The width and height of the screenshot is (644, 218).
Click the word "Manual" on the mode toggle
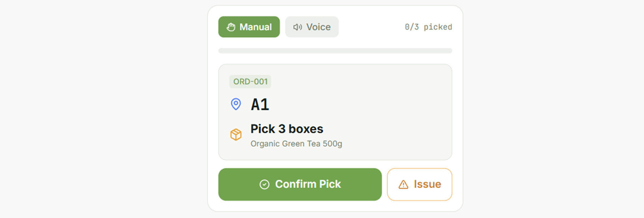click(255, 27)
